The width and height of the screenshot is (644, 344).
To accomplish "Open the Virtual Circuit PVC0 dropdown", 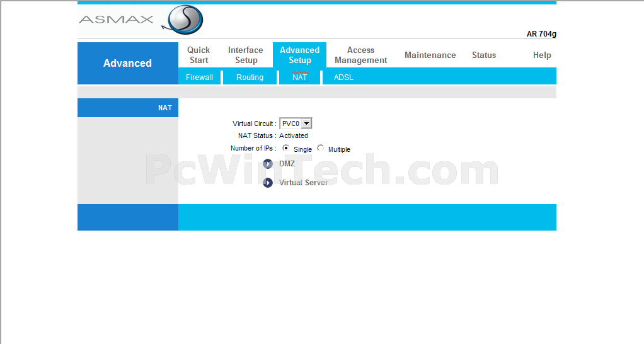I will [296, 123].
